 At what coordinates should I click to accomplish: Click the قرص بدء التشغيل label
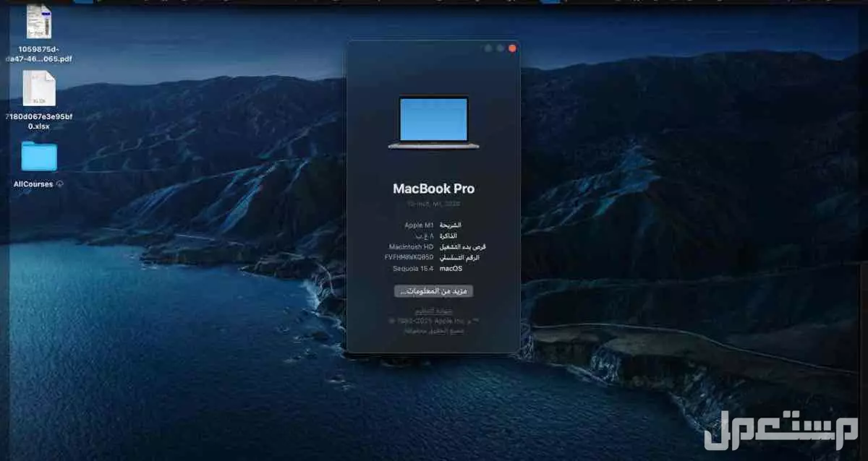[463, 246]
